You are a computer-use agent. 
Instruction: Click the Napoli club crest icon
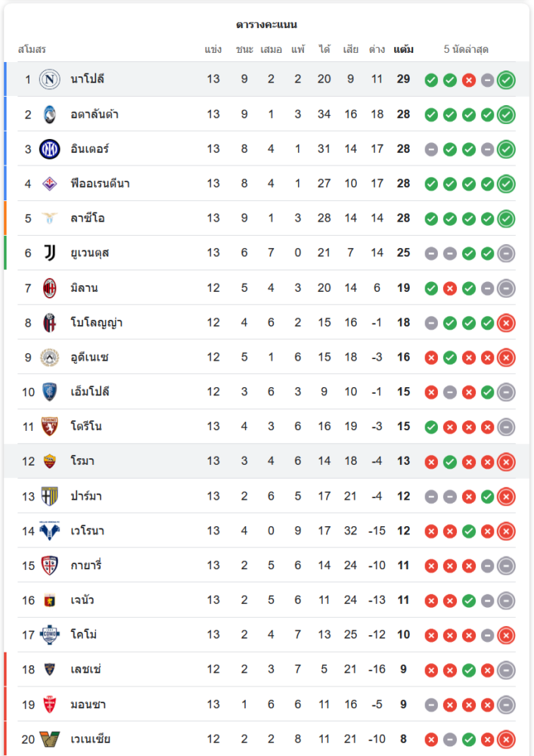point(50,79)
